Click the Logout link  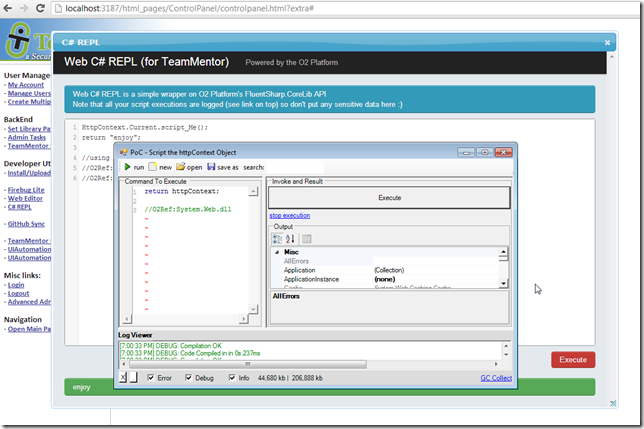(18, 294)
